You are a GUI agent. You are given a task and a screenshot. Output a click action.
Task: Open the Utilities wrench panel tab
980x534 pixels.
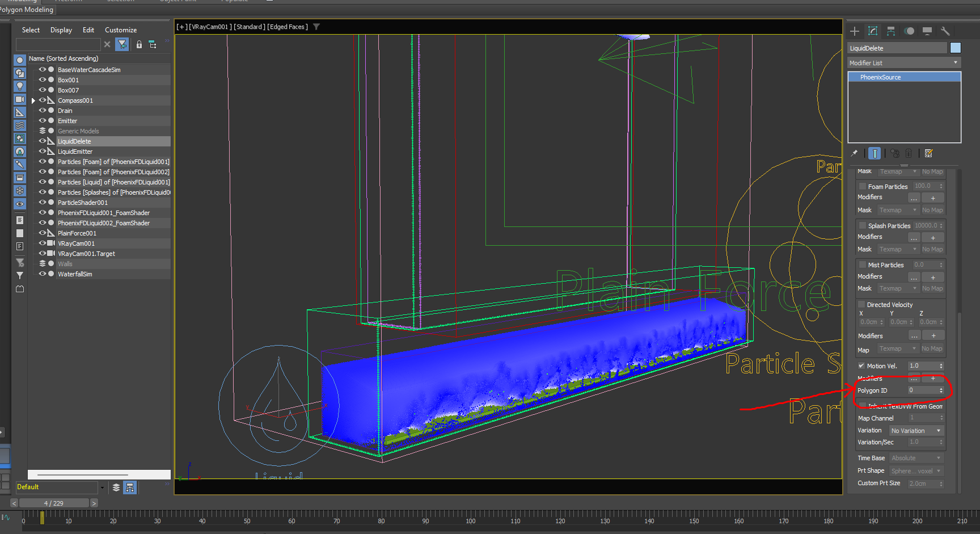point(945,31)
